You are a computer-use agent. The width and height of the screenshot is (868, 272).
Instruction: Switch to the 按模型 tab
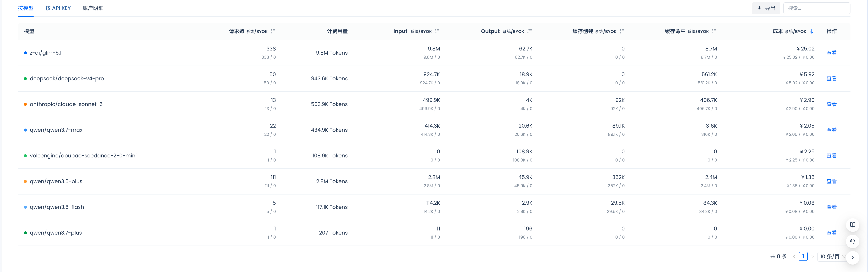26,8
